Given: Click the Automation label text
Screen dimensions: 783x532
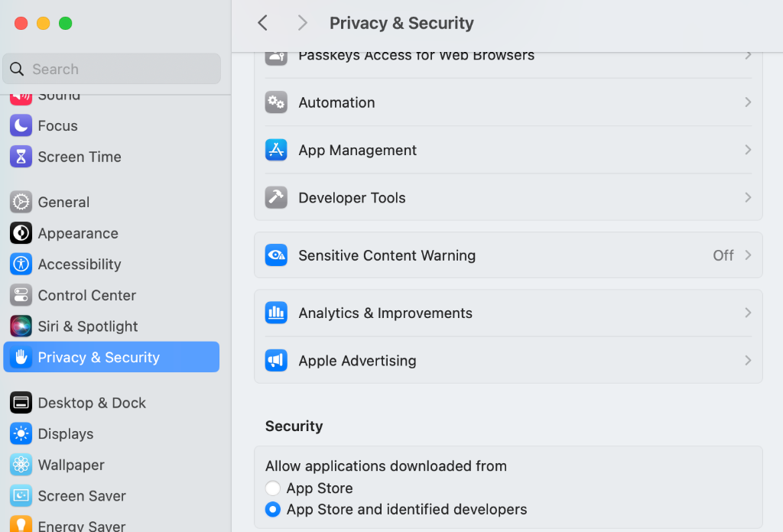Looking at the screenshot, I should (336, 102).
